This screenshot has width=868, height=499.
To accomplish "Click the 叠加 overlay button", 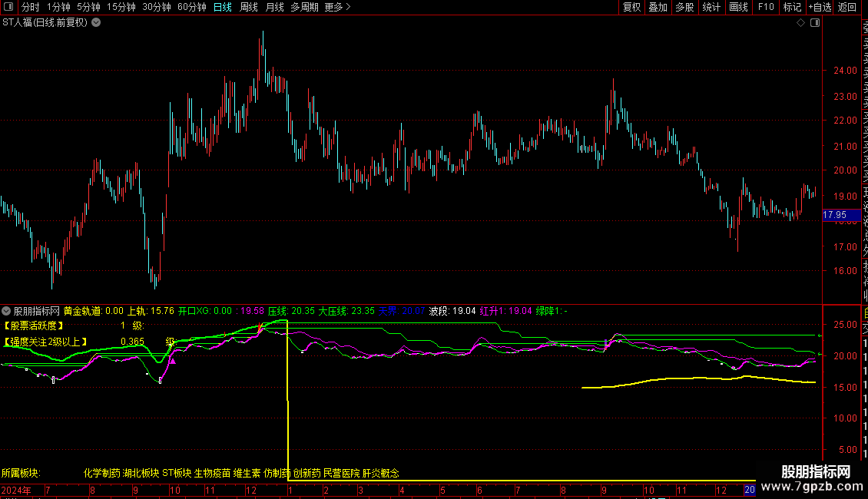I will click(x=658, y=7).
